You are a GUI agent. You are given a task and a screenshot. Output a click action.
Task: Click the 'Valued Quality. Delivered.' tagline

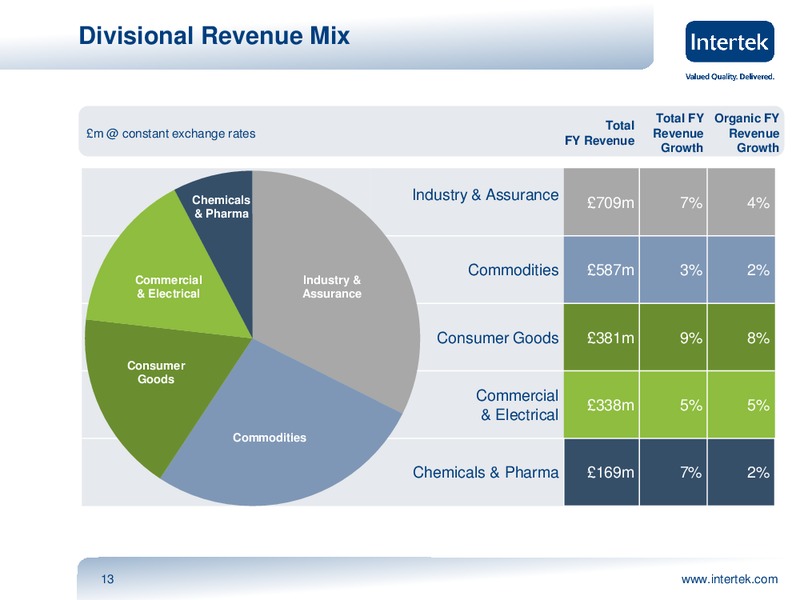pyautogui.click(x=730, y=77)
